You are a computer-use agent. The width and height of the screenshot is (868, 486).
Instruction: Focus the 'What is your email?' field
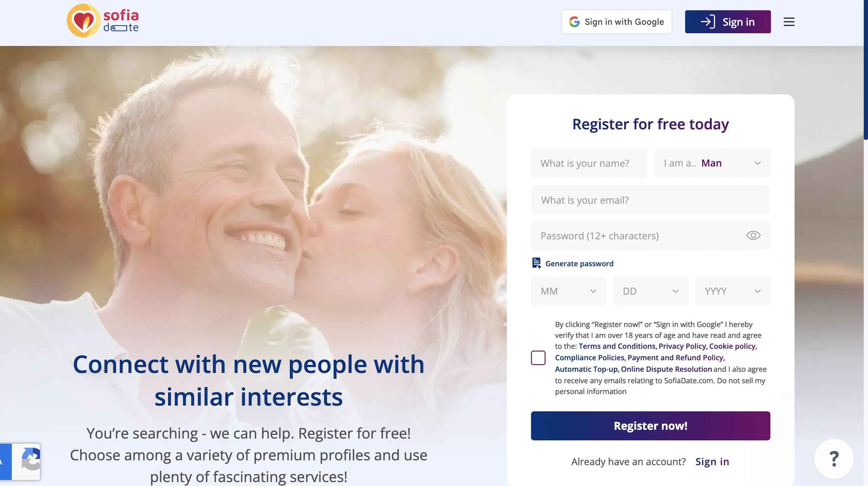(x=650, y=200)
